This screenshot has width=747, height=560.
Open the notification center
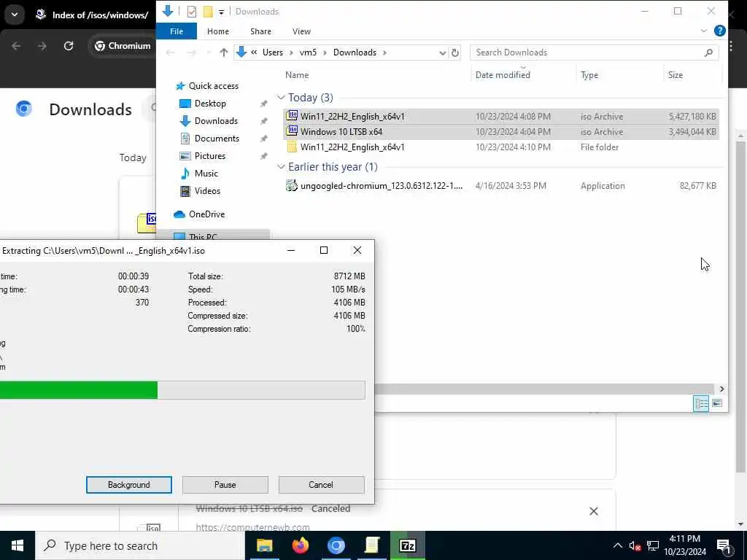point(724,546)
